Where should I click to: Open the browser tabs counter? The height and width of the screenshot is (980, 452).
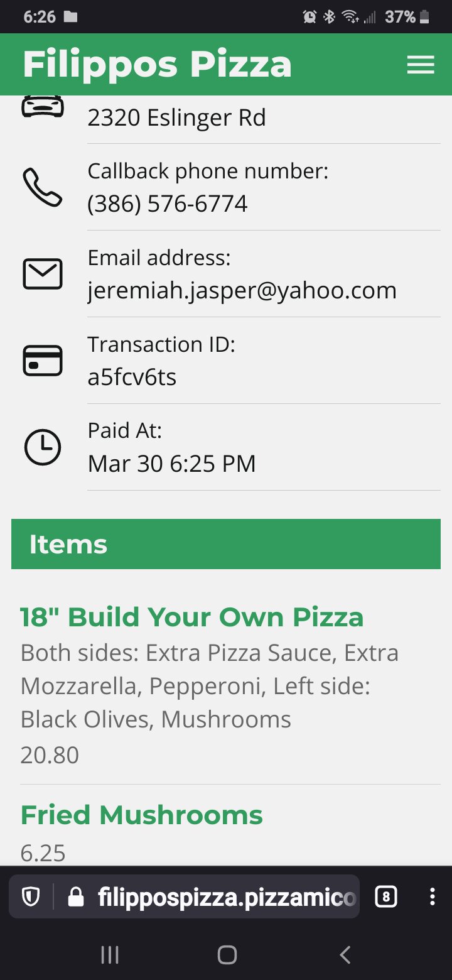click(x=385, y=897)
